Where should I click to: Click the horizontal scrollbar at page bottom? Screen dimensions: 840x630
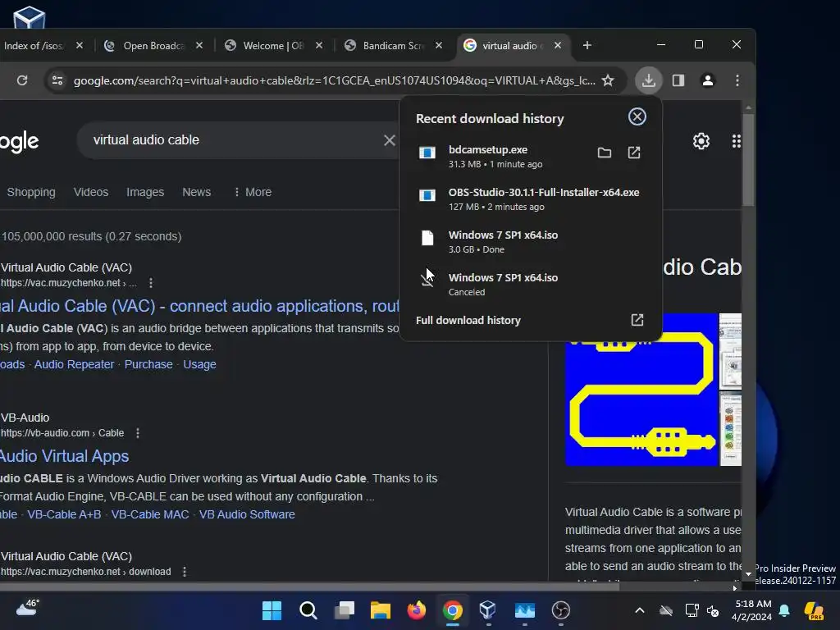click(x=309, y=587)
